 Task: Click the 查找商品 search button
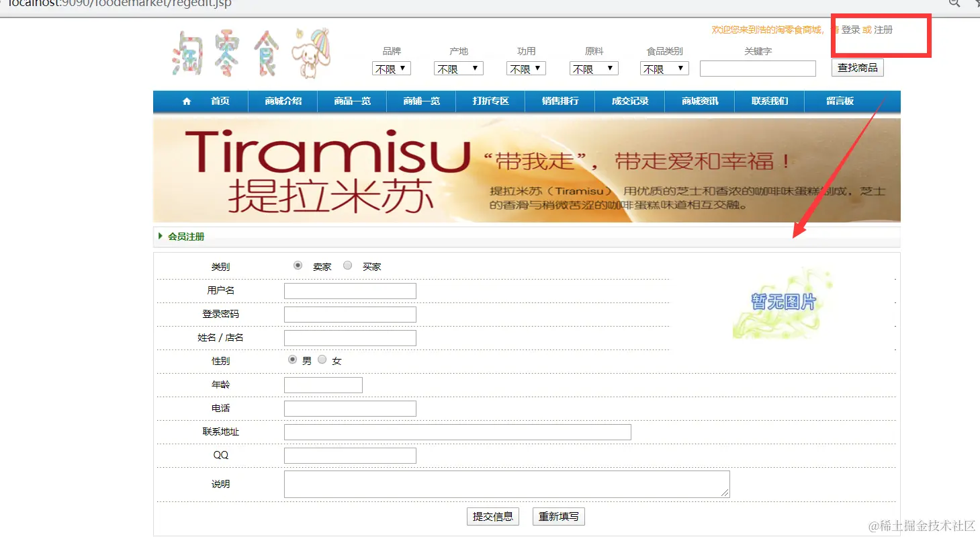tap(858, 68)
